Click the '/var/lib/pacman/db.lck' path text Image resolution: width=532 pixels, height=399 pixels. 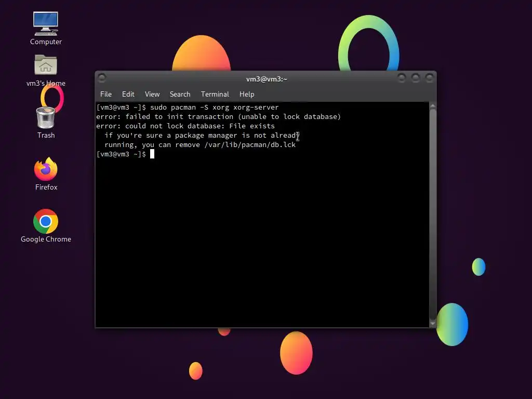(250, 145)
